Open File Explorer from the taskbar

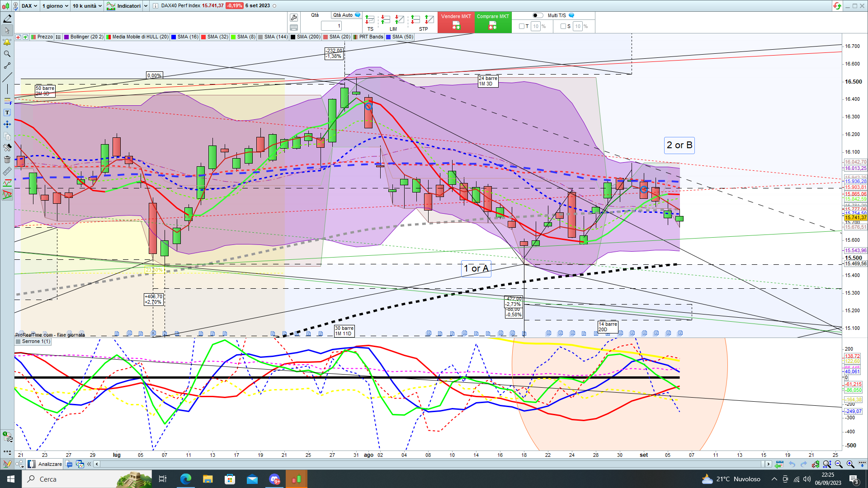(208, 479)
